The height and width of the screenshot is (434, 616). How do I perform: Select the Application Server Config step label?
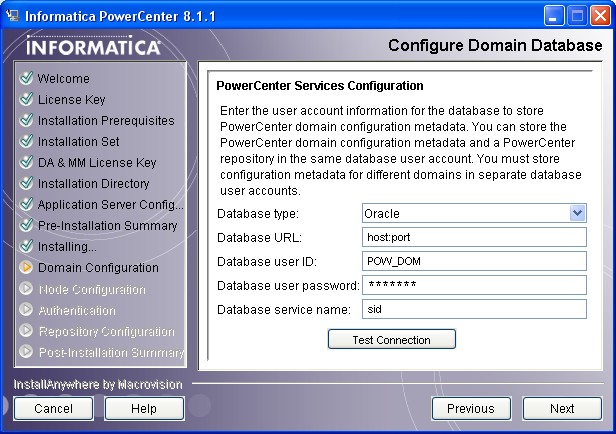(x=110, y=205)
